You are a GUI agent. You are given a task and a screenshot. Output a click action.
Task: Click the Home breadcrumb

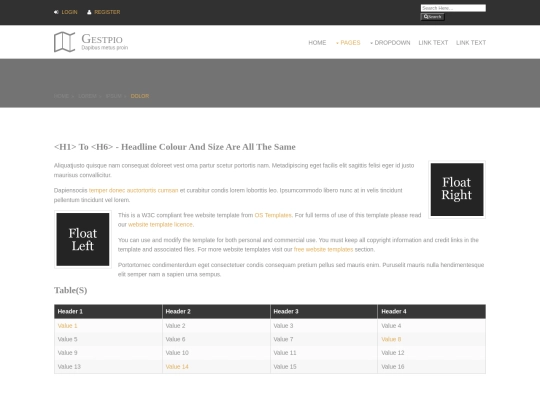click(61, 96)
